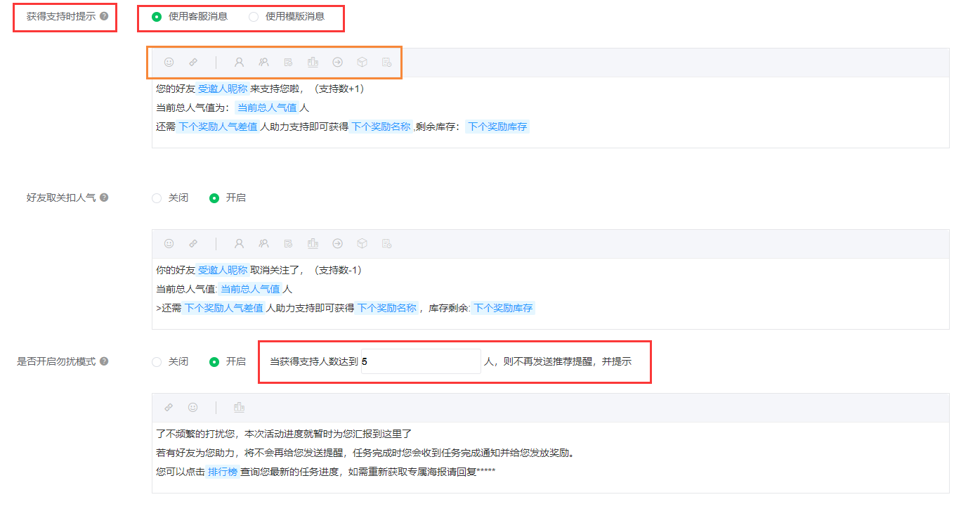Click the help icon beside 好友取关扣人气
980x516 pixels.
(x=104, y=198)
